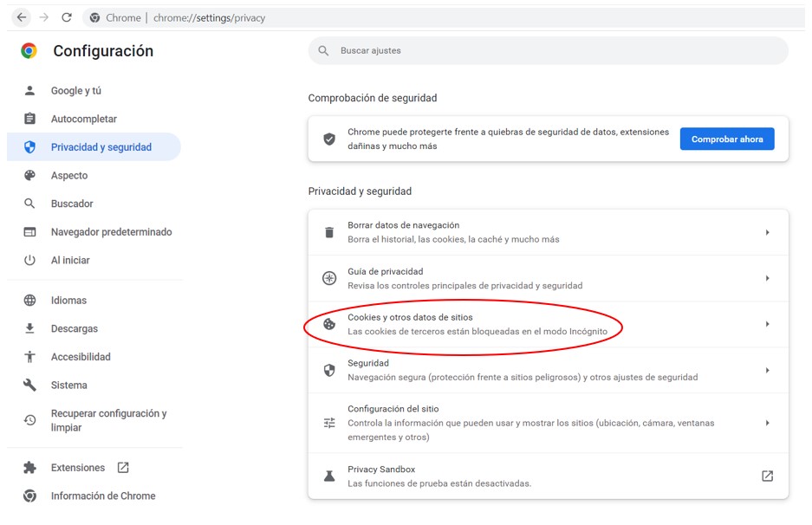The height and width of the screenshot is (525, 812).
Task: Expand the Seguridad row with its arrow
Action: pos(767,370)
